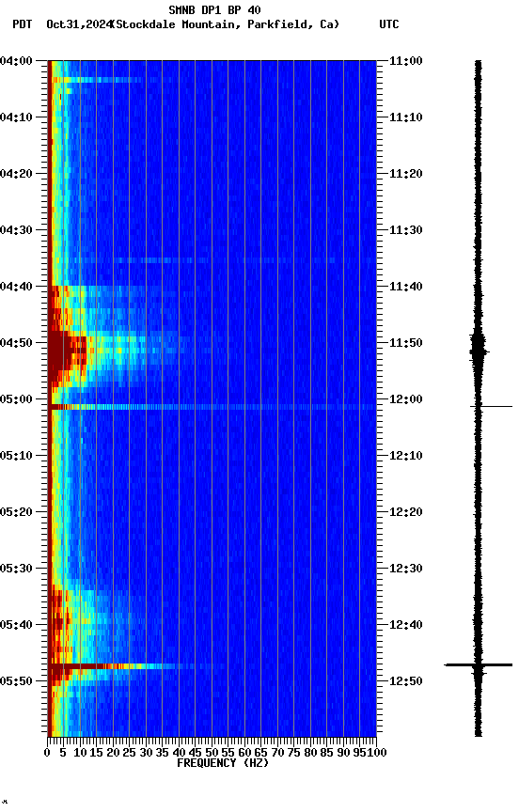Click the title text 'SMNB DP1 BP 40'

(214, 9)
